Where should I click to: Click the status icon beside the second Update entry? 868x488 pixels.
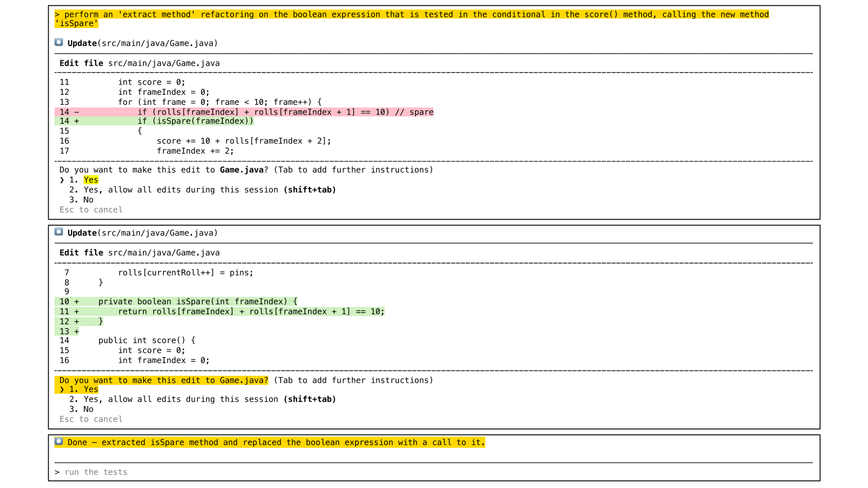(x=59, y=232)
